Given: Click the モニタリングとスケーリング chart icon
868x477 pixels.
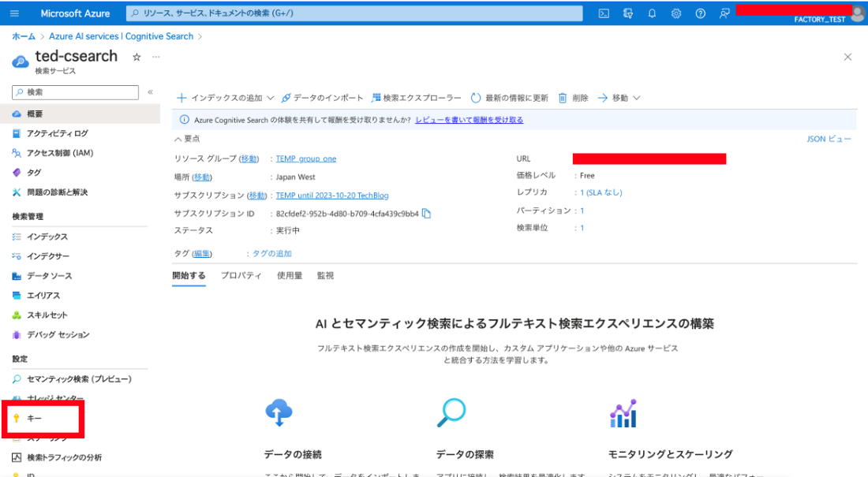Looking at the screenshot, I should pos(623,413).
